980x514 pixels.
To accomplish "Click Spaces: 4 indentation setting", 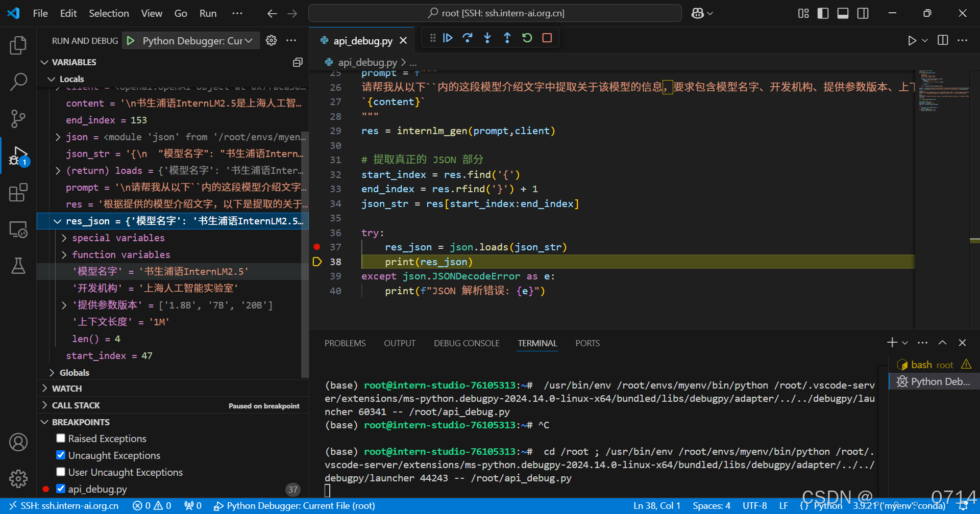I will click(712, 506).
